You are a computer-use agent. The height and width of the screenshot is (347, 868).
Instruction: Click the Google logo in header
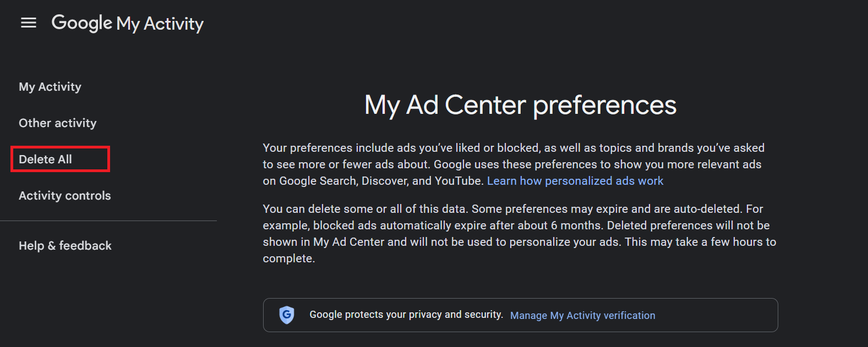[x=82, y=23]
